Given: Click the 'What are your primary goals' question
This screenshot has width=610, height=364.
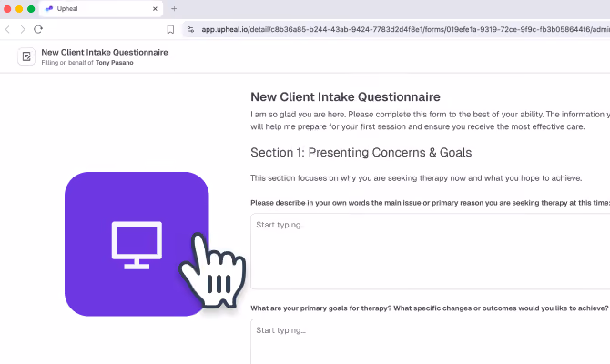Looking at the screenshot, I should click(x=430, y=308).
